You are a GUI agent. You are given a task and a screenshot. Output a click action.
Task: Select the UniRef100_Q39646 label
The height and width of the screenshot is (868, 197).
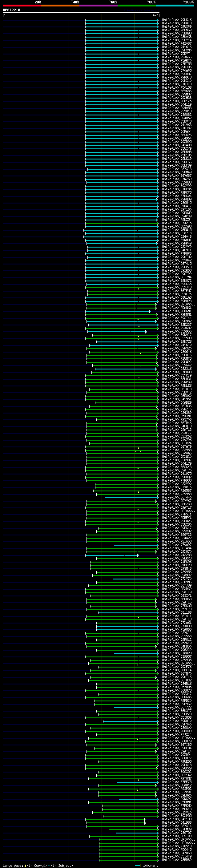tap(177, 352)
